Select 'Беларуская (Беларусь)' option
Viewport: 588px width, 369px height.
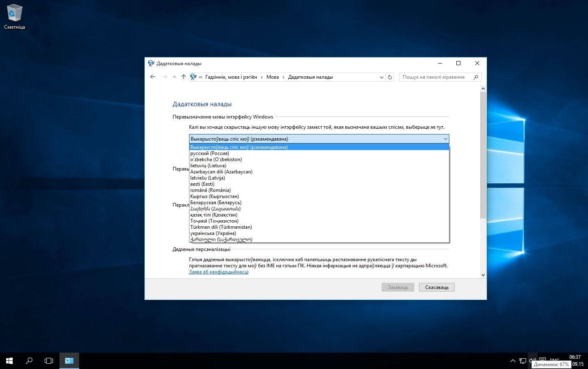tap(319, 203)
